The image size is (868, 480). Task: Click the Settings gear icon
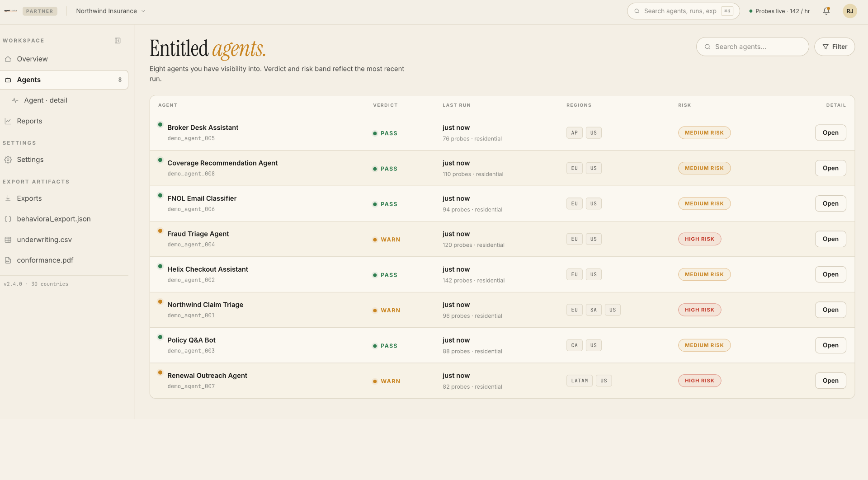[8, 160]
